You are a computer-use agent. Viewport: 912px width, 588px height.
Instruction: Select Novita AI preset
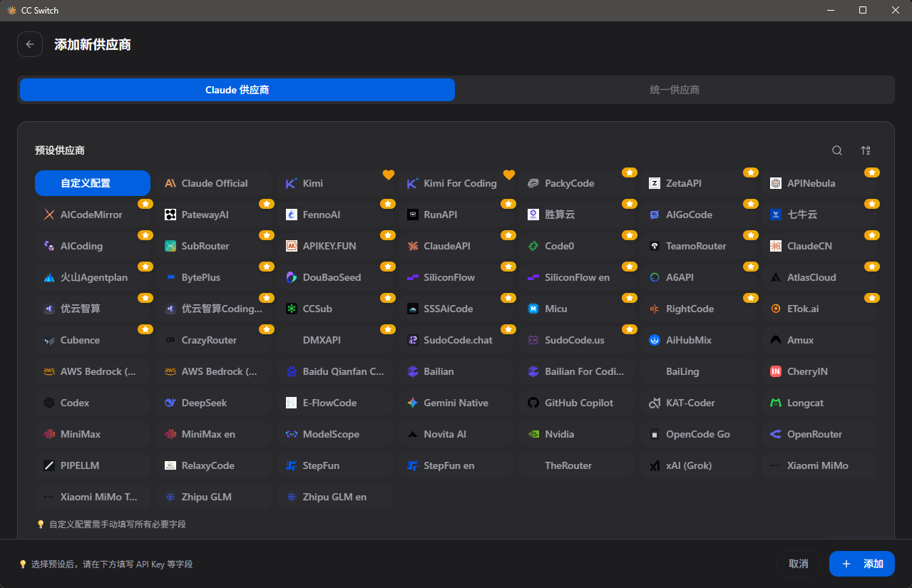(x=456, y=434)
